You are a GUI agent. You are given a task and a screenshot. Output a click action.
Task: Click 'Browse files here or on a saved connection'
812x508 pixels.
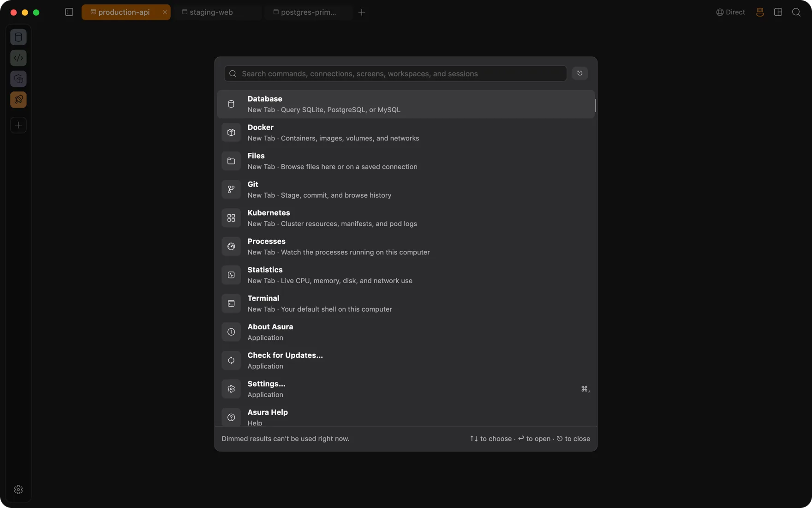349,167
